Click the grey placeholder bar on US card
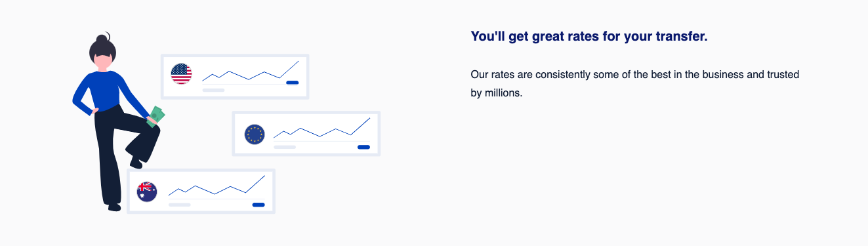Viewport: 868px width, 246px height. [x=213, y=89]
